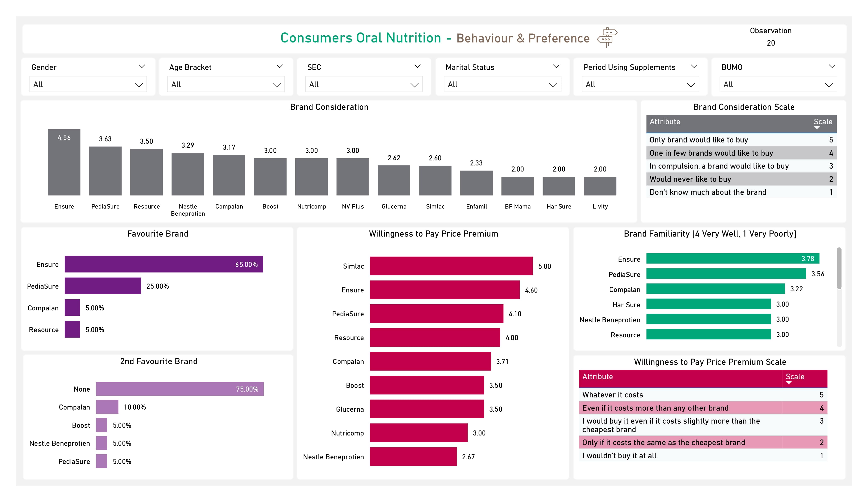Collapse the BUMO slicer header chevron
This screenshot has width=868, height=502.
pos(832,66)
